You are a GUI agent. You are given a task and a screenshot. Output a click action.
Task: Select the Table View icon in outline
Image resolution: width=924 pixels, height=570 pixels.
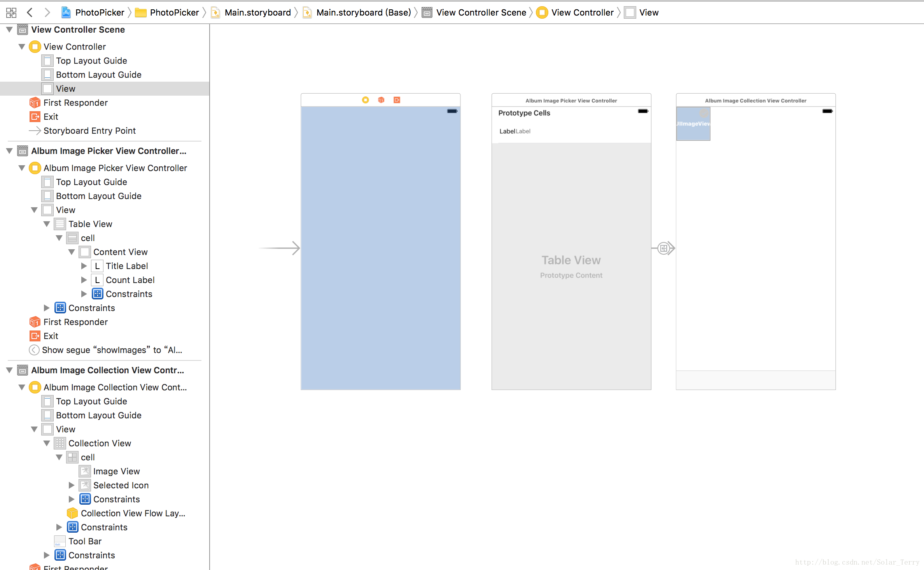[x=60, y=224]
